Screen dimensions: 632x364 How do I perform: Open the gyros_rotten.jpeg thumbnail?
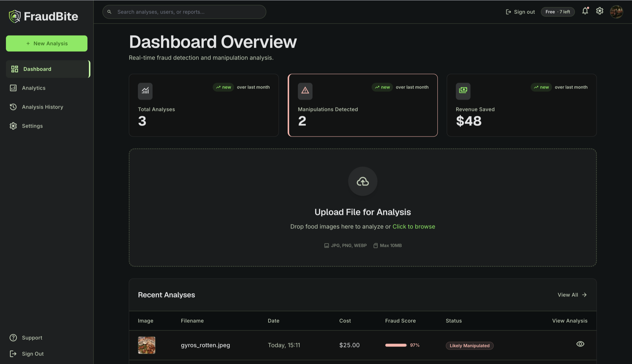pyautogui.click(x=146, y=345)
